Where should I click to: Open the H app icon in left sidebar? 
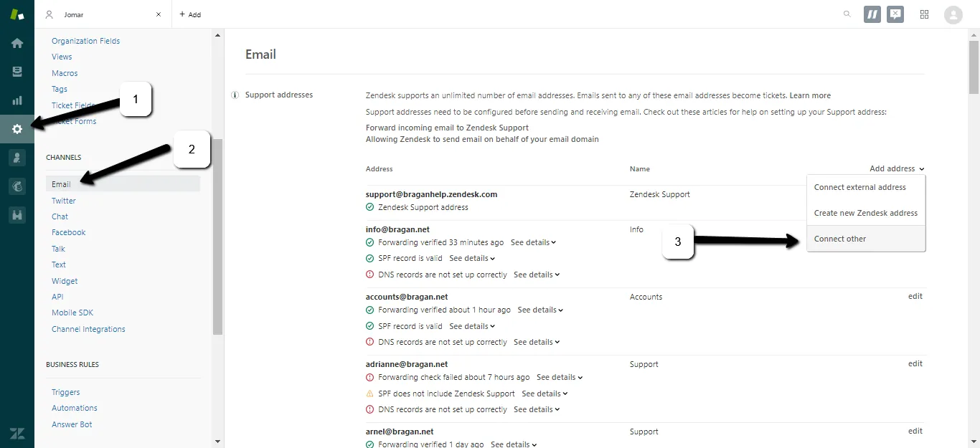17,214
